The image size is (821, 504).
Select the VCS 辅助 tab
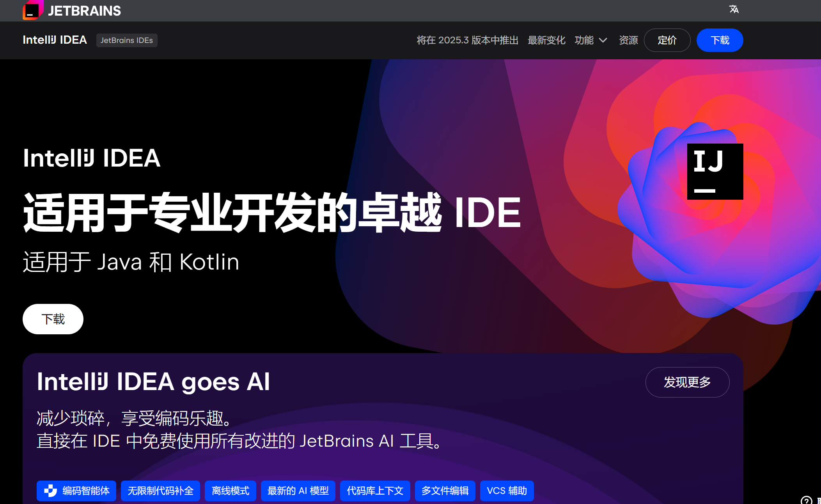pos(507,491)
